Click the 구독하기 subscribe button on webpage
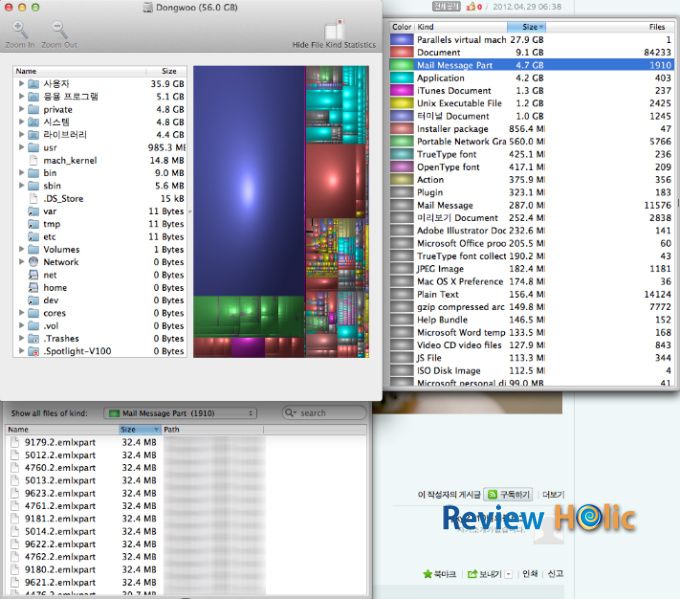 [x=508, y=494]
